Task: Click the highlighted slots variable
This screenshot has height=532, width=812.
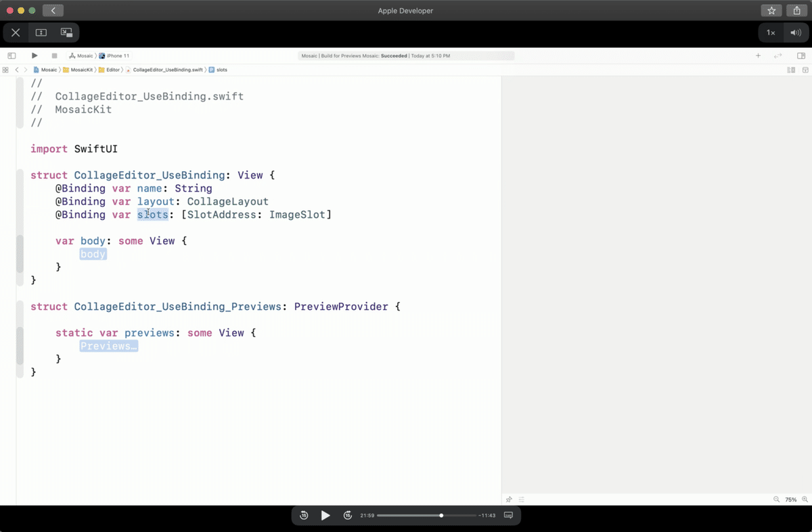Action: 152,215
